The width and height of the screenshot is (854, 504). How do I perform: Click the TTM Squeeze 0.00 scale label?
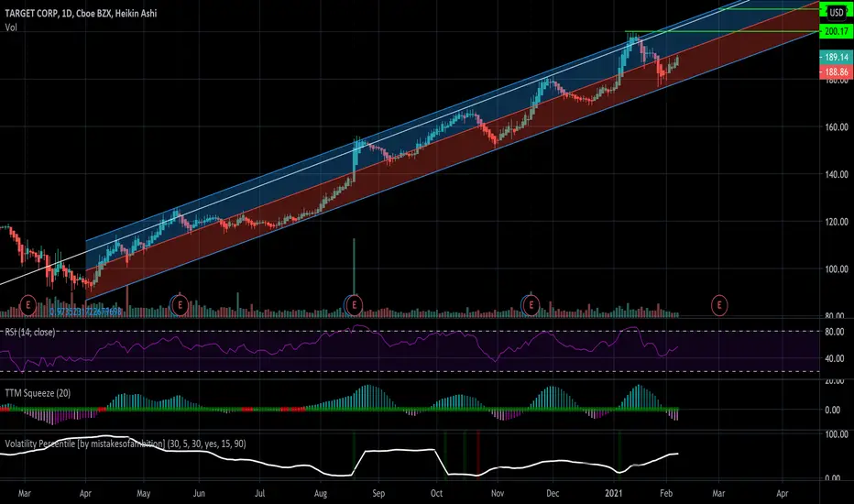833,411
